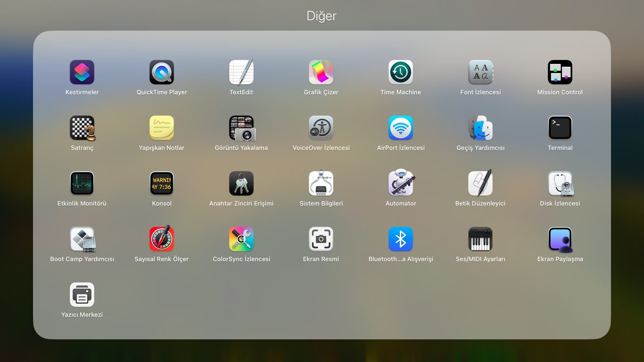Open the Kestirmeler app

(82, 73)
